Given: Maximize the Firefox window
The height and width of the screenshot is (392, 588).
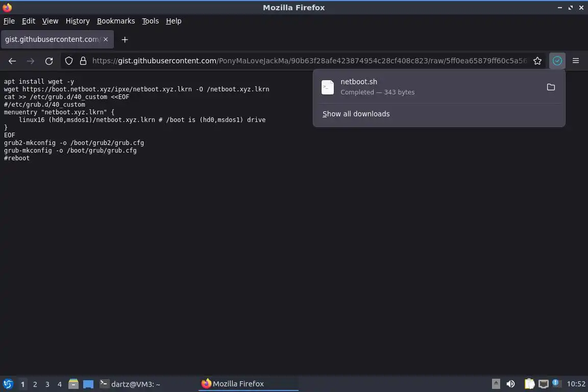Looking at the screenshot, I should (x=570, y=8).
